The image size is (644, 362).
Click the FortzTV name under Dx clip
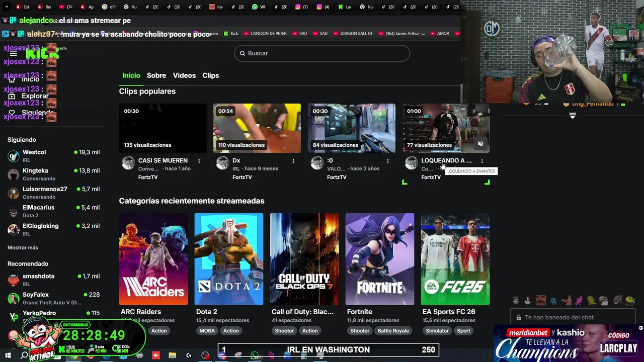pos(242,177)
